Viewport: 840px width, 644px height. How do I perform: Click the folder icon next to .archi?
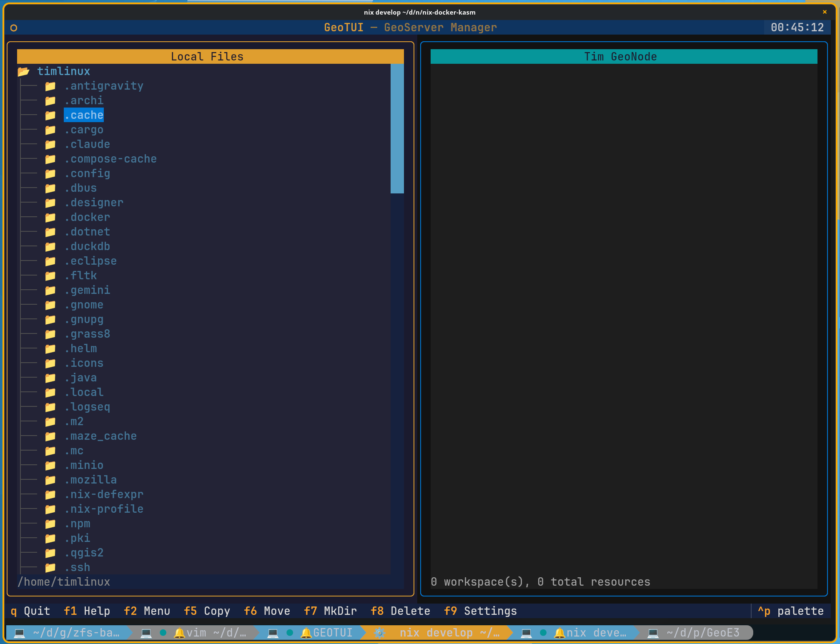(50, 100)
